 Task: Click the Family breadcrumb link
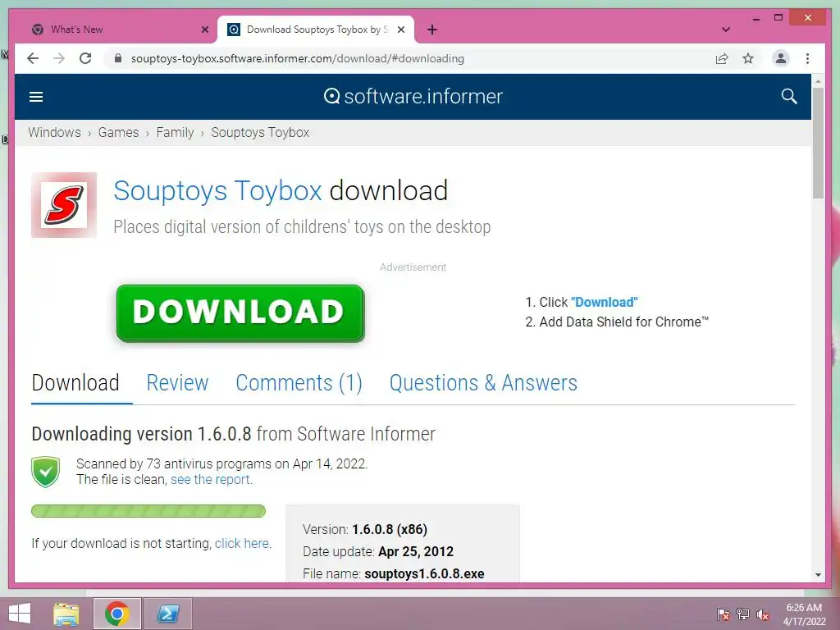(x=176, y=132)
